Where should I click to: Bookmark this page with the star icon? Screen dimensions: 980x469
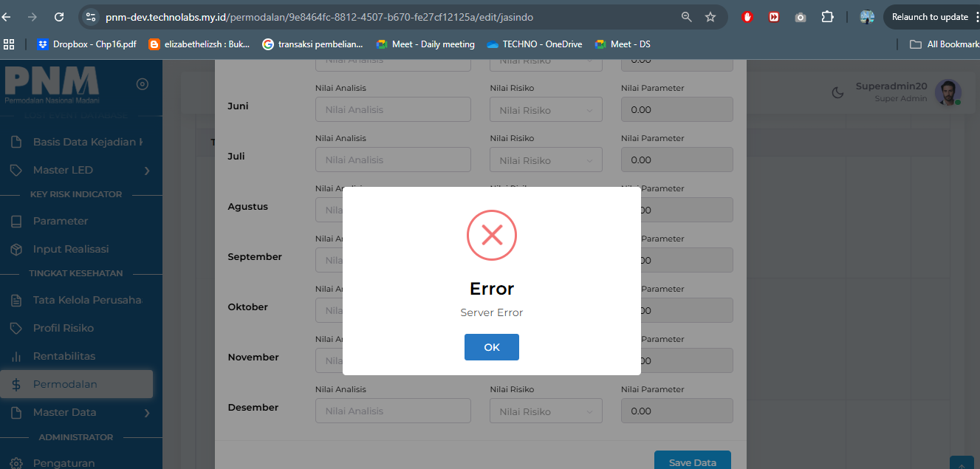click(x=710, y=17)
